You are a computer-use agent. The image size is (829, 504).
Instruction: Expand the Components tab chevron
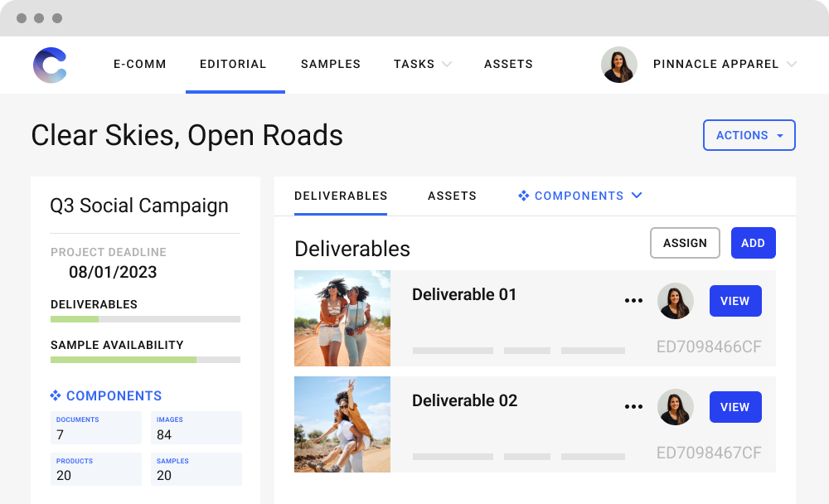(637, 196)
